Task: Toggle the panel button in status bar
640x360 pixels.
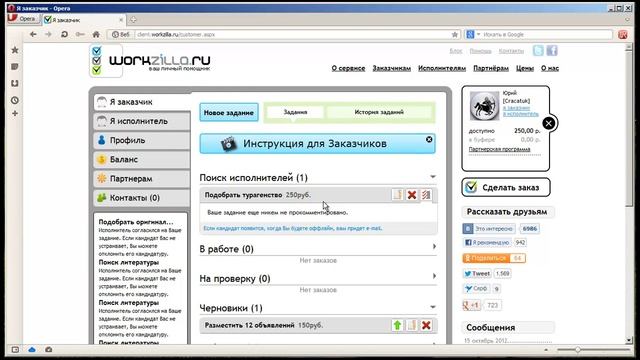Action: 15,349
